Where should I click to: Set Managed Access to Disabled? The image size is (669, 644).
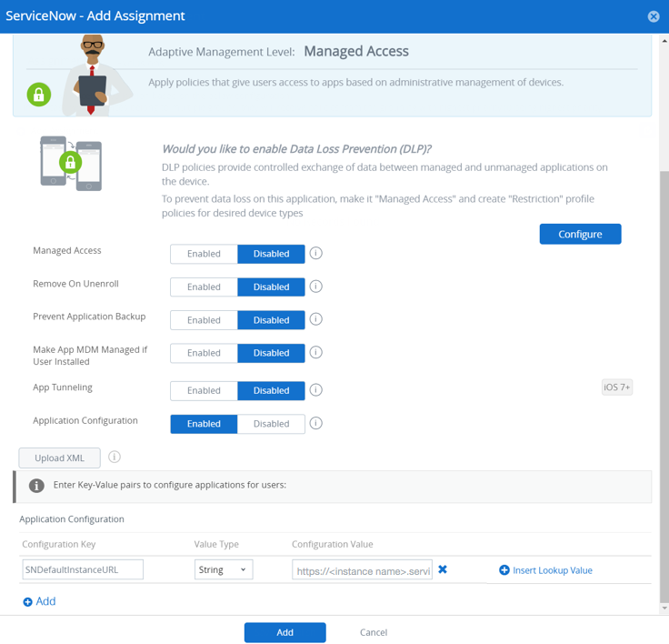pyautogui.click(x=272, y=254)
